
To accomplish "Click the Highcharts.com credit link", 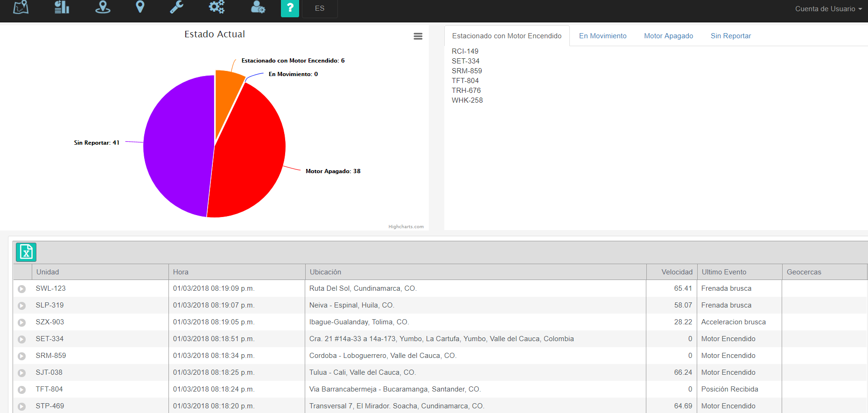I will 406,227.
